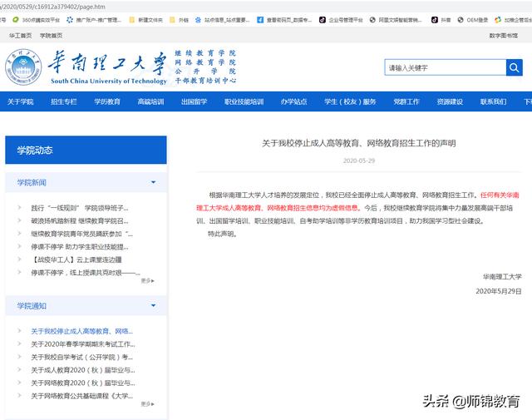Click the signature date 2020年5月29日

coord(499,291)
